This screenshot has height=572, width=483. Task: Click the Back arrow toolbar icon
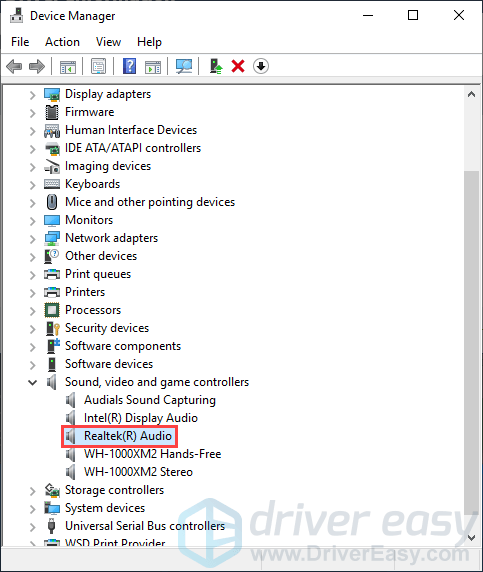(14, 66)
